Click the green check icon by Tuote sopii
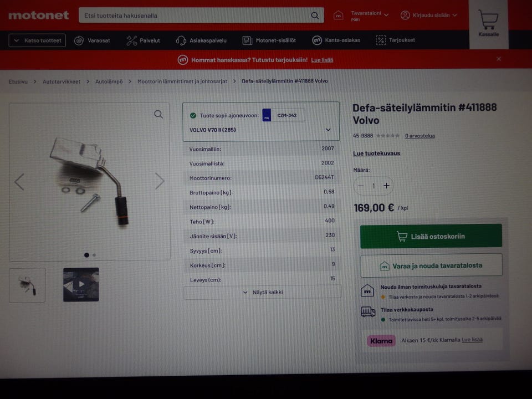 (193, 116)
